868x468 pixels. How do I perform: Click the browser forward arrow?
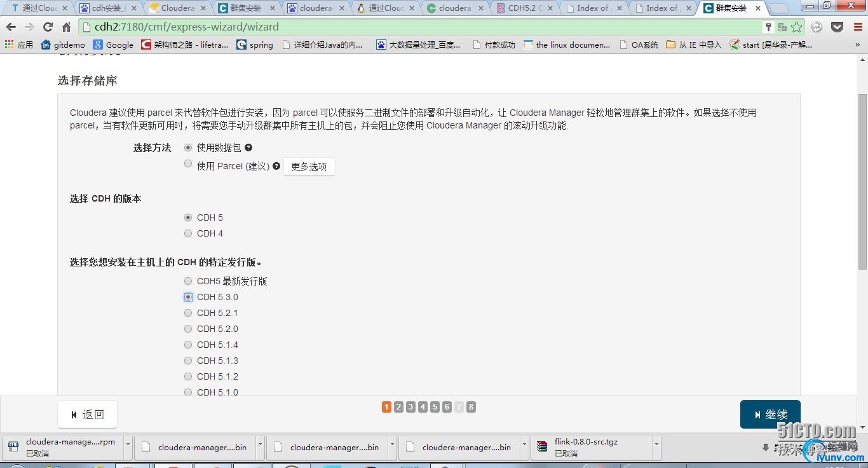pos(29,27)
